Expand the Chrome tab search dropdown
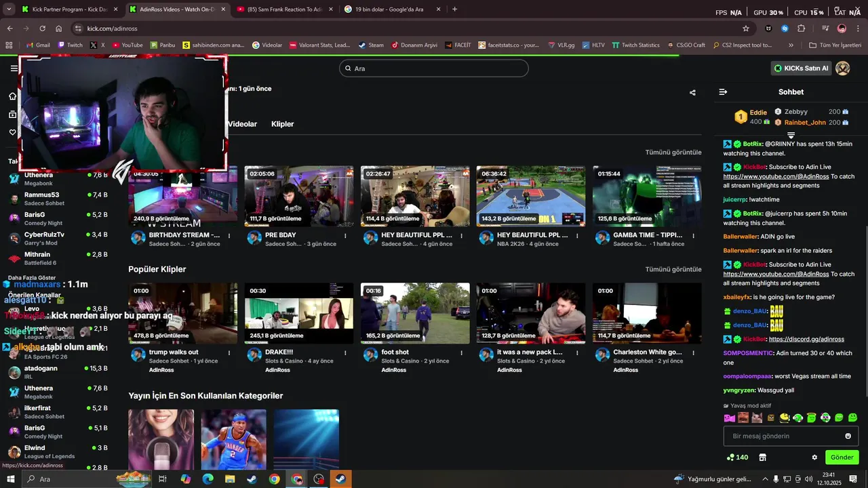The width and height of the screenshot is (868, 488). tap(9, 9)
